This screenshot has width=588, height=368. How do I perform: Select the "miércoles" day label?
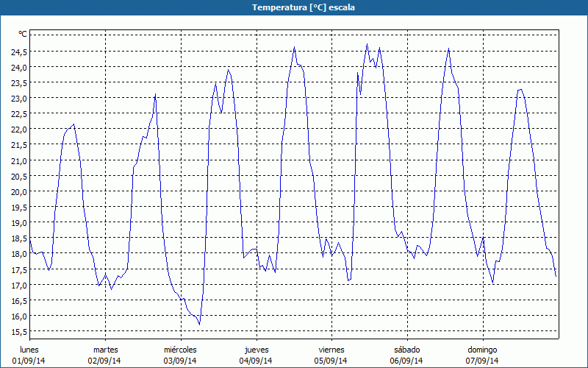point(180,350)
